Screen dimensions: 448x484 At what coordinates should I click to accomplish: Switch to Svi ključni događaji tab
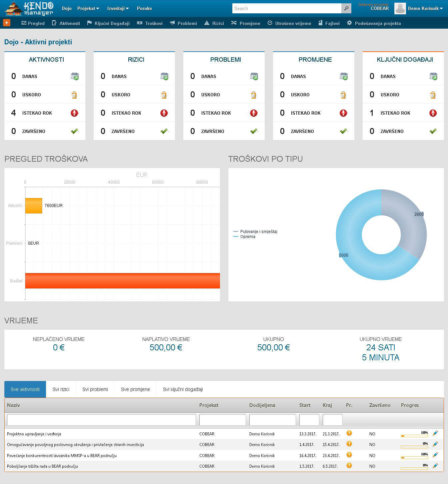click(183, 389)
